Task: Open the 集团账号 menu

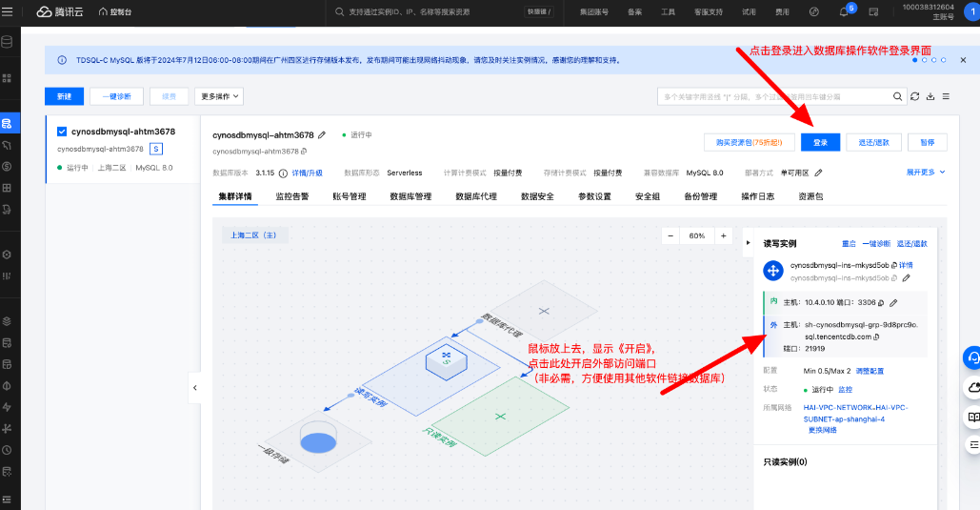Action: tap(593, 11)
